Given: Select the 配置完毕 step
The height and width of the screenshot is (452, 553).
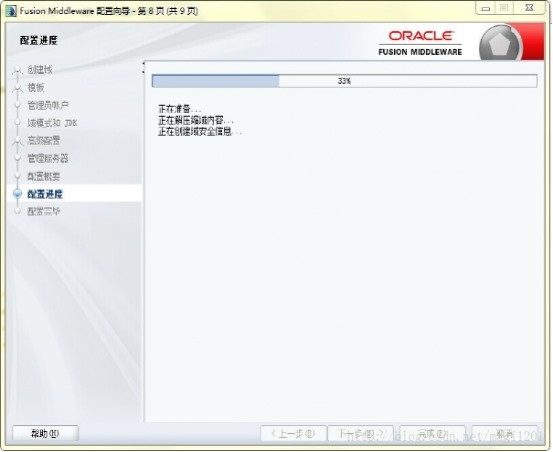Looking at the screenshot, I should tap(44, 212).
